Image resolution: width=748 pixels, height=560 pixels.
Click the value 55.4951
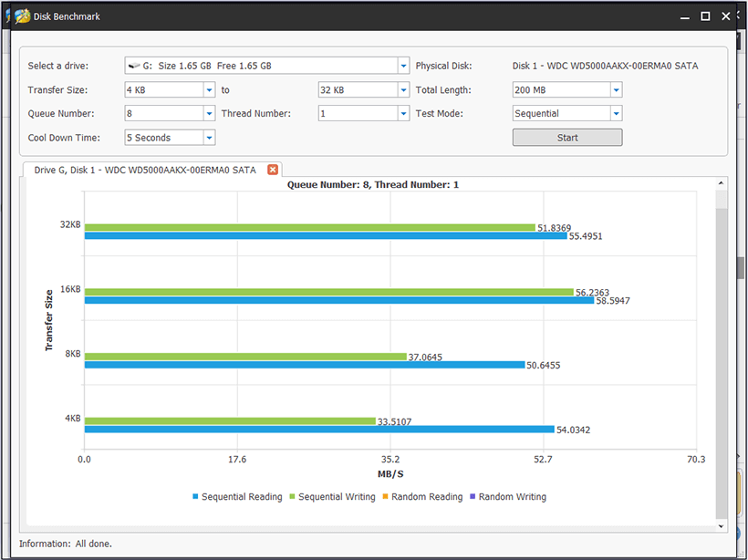point(586,236)
